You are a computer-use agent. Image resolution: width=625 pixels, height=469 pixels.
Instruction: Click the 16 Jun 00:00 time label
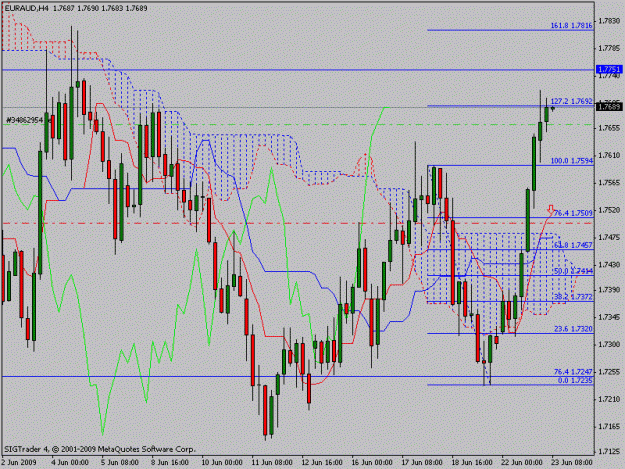[372, 462]
